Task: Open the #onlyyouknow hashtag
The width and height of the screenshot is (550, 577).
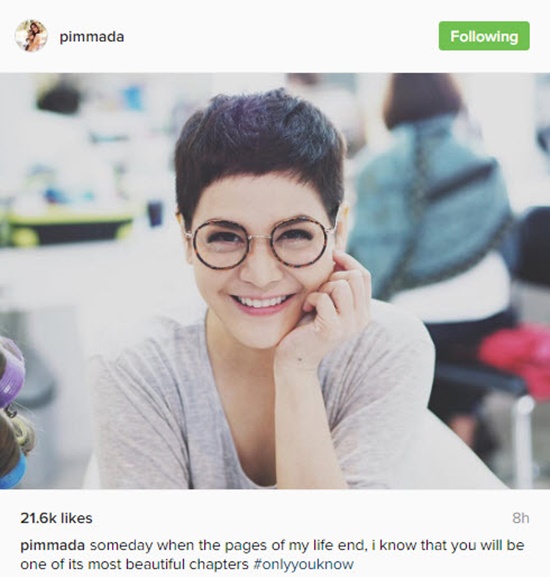Action: (x=304, y=564)
